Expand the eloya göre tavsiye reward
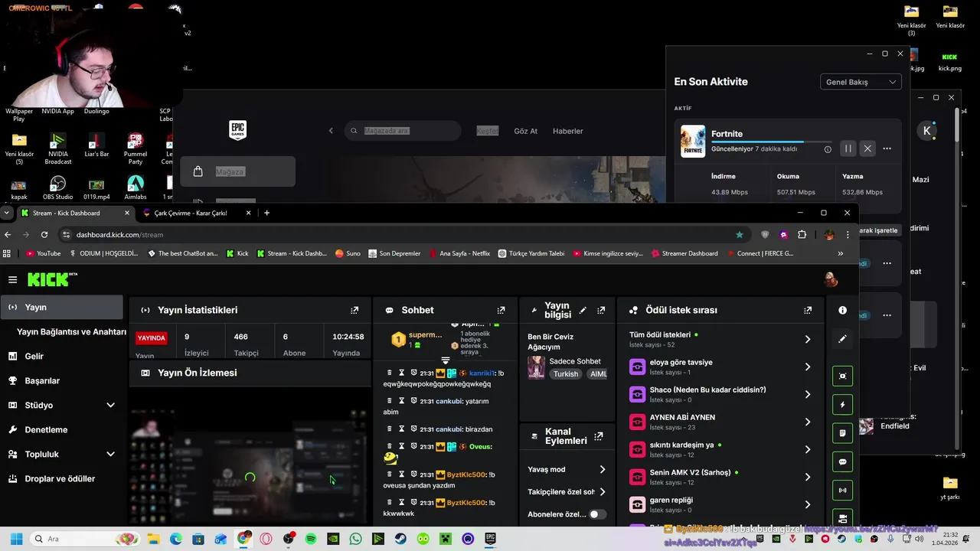The image size is (980, 551). [x=808, y=367]
